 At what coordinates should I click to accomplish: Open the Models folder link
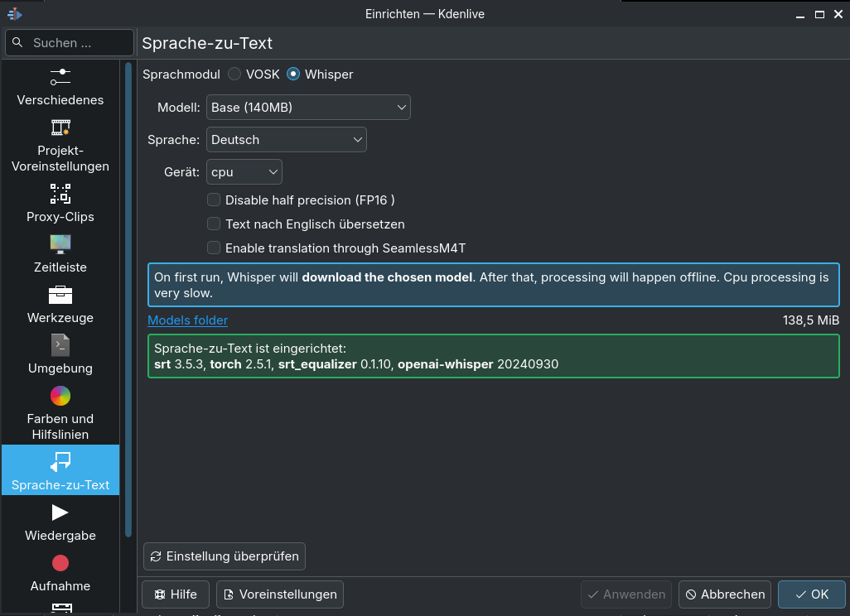(x=187, y=320)
